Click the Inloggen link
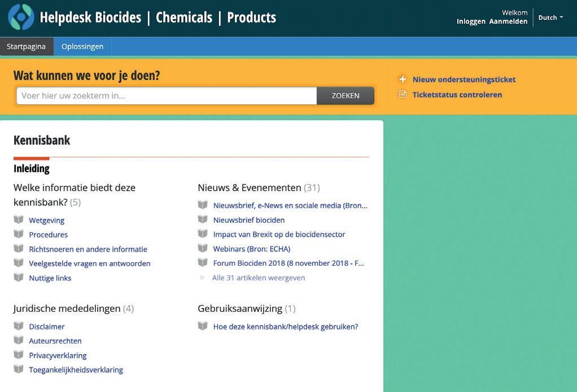Screen dimensions: 577x392 click(x=471, y=21)
